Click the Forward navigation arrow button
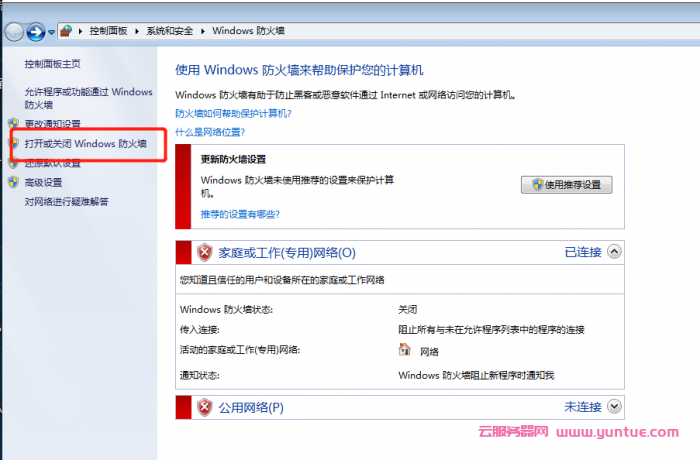700x460 pixels. tap(36, 32)
